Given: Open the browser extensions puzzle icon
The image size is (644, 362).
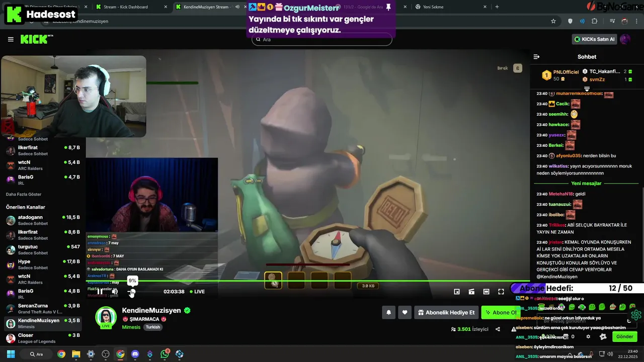Looking at the screenshot, I should point(595,21).
